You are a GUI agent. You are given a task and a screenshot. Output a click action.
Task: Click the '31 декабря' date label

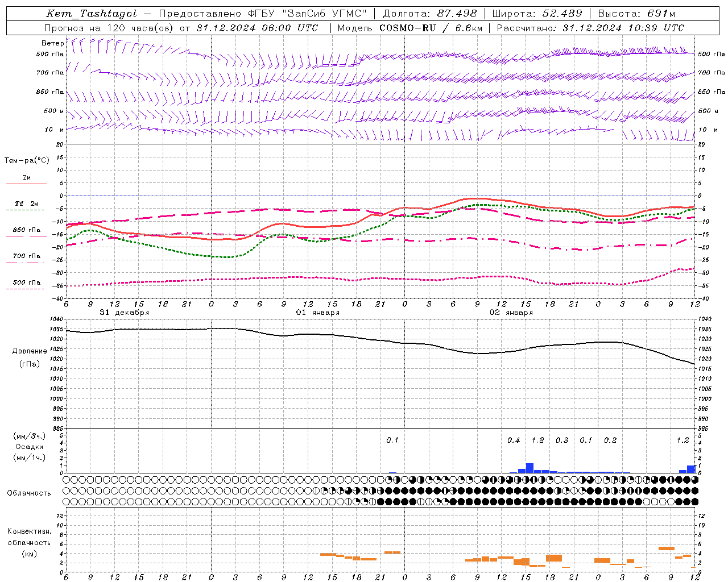click(124, 313)
